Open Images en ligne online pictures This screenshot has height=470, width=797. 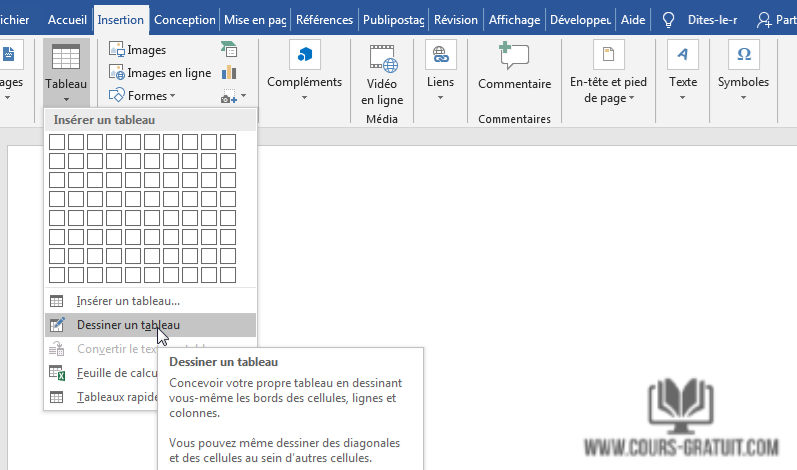tap(117, 73)
